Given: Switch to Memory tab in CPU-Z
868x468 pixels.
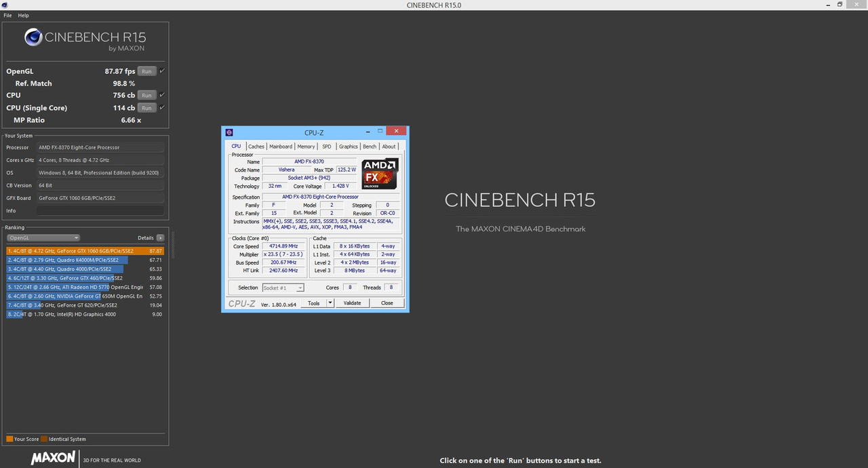Looking at the screenshot, I should (x=306, y=147).
